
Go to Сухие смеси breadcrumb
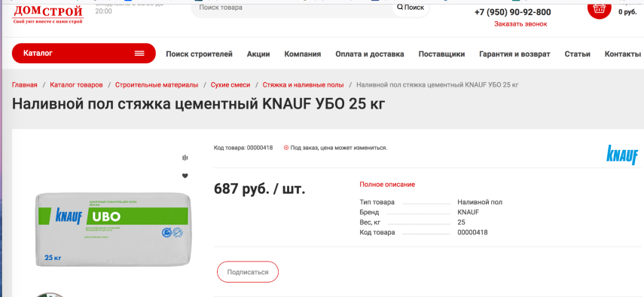230,85
